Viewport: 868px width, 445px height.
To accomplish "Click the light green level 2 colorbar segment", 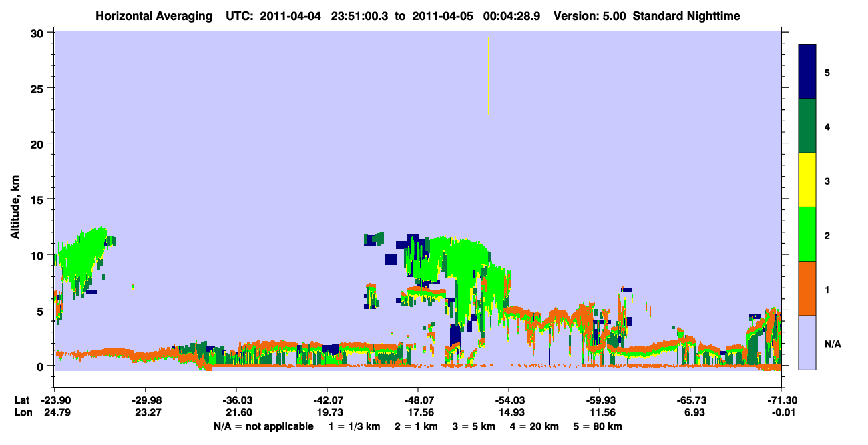I will 807,234.
